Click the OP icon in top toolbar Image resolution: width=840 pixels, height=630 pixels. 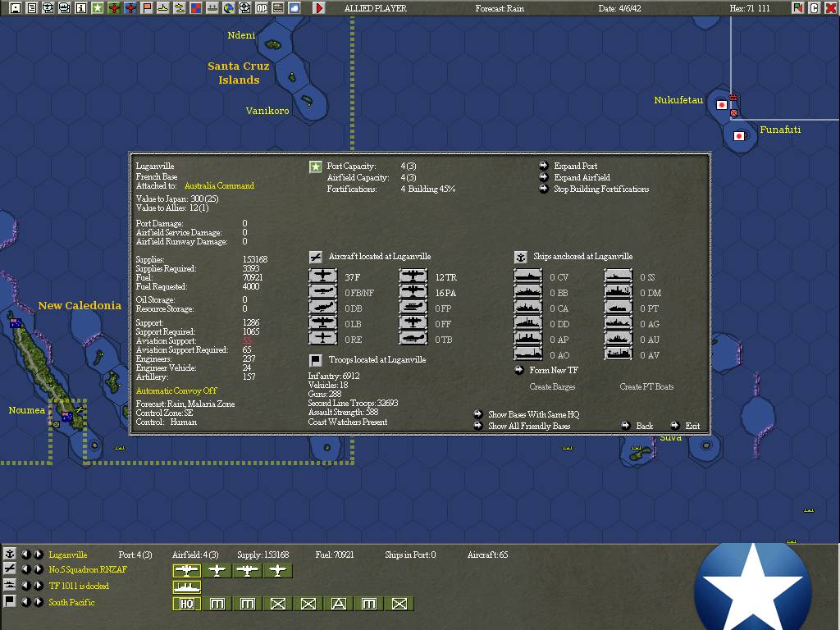(262, 8)
